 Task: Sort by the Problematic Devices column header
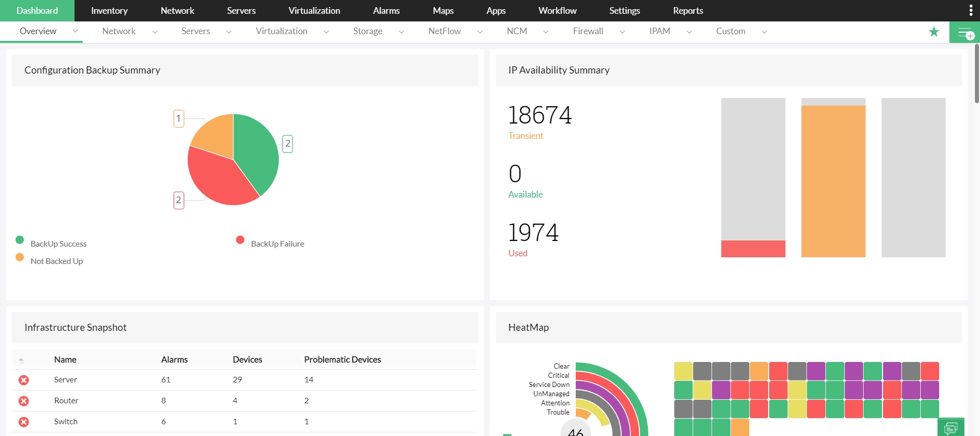point(342,359)
